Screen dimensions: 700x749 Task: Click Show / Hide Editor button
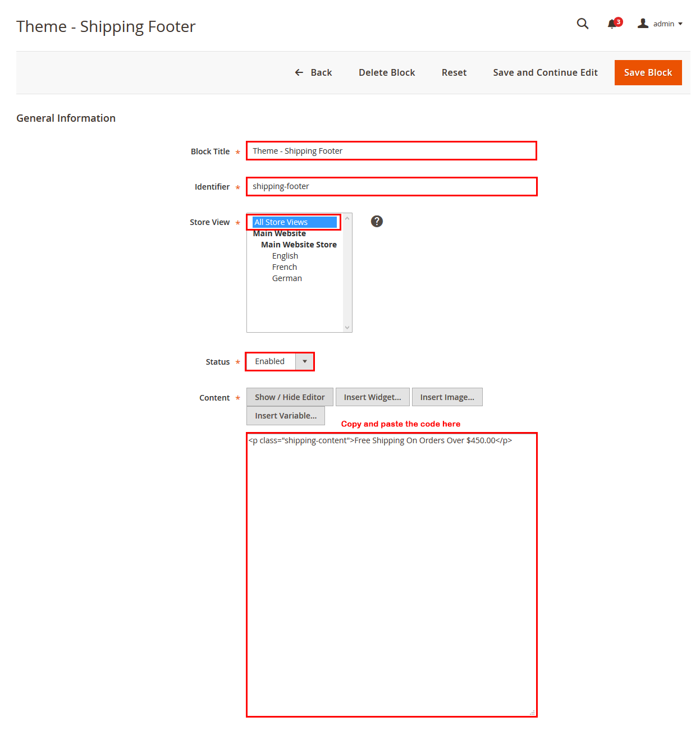coord(290,397)
